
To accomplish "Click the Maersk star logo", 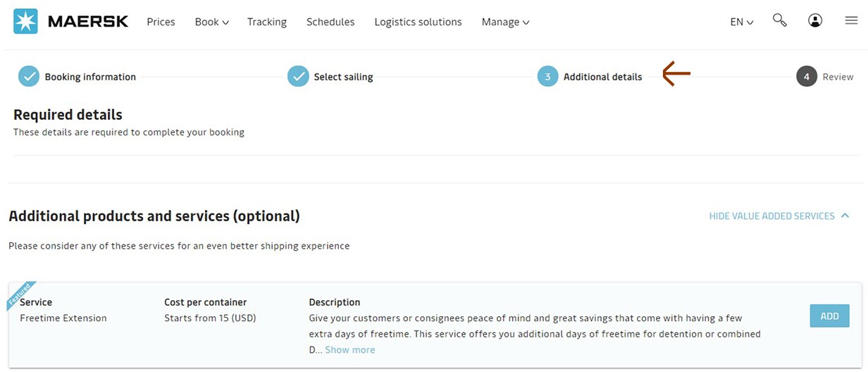I will [25, 22].
